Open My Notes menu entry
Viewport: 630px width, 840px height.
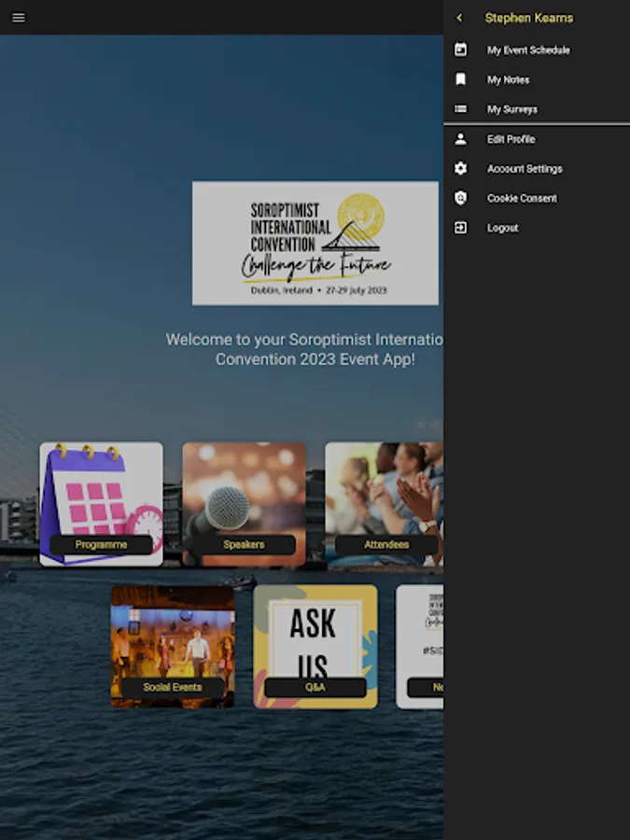tap(537, 79)
